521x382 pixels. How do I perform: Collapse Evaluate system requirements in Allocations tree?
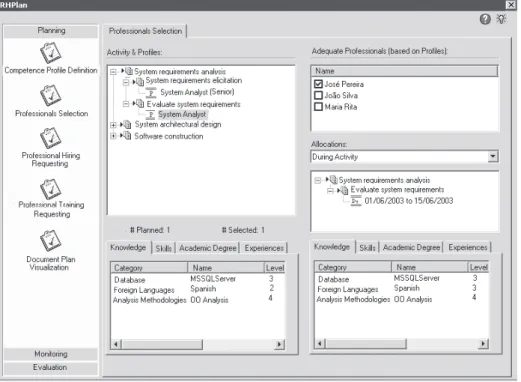(330, 191)
